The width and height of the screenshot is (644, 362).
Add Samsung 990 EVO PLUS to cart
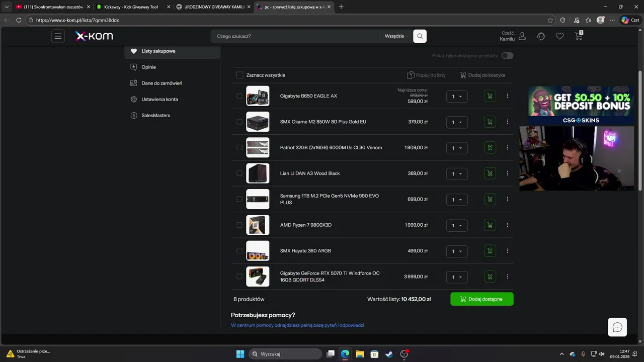point(490,199)
